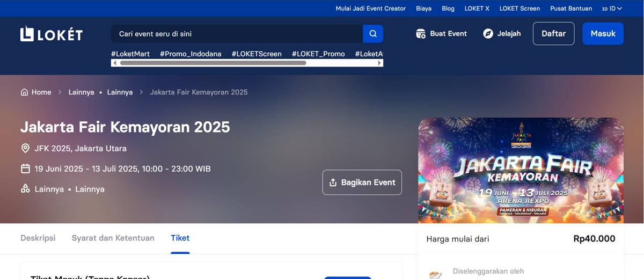This screenshot has height=279, width=644.
Task: Click the #LOKET_Promo hashtag
Action: [318, 54]
